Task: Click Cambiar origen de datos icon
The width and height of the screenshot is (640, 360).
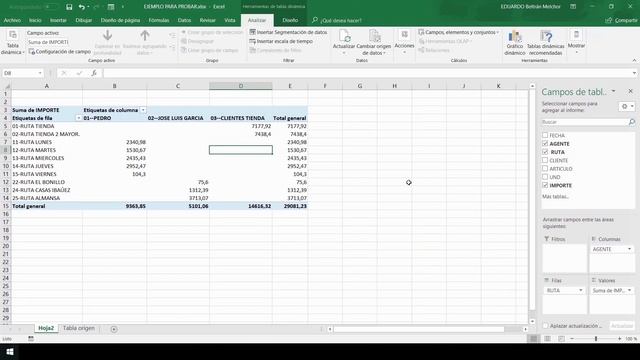Action: coord(374,36)
